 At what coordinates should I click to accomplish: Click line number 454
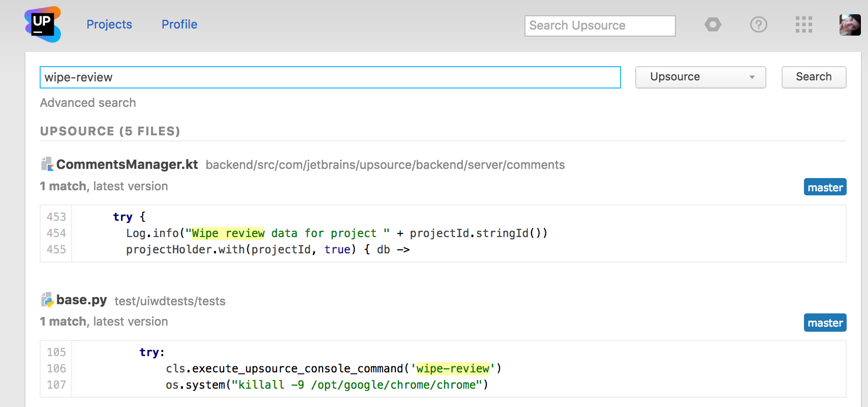click(56, 234)
